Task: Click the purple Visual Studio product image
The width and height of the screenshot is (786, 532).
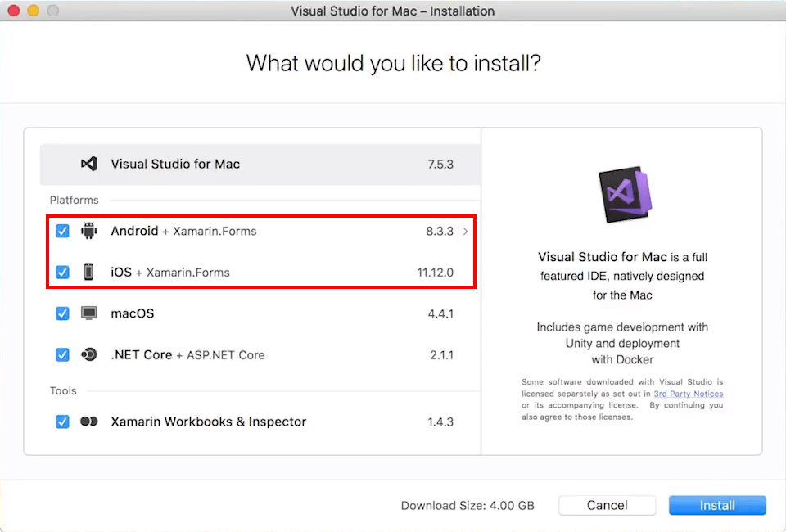Action: (x=625, y=194)
